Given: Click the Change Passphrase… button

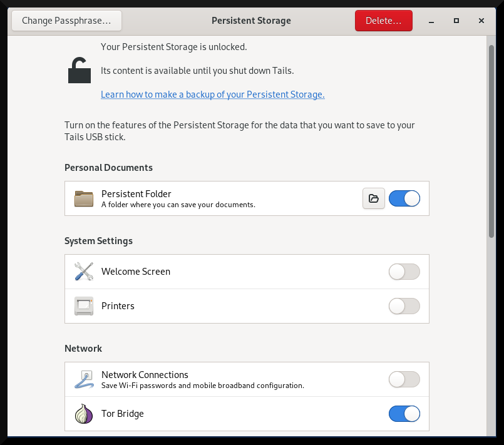Looking at the screenshot, I should [66, 21].
